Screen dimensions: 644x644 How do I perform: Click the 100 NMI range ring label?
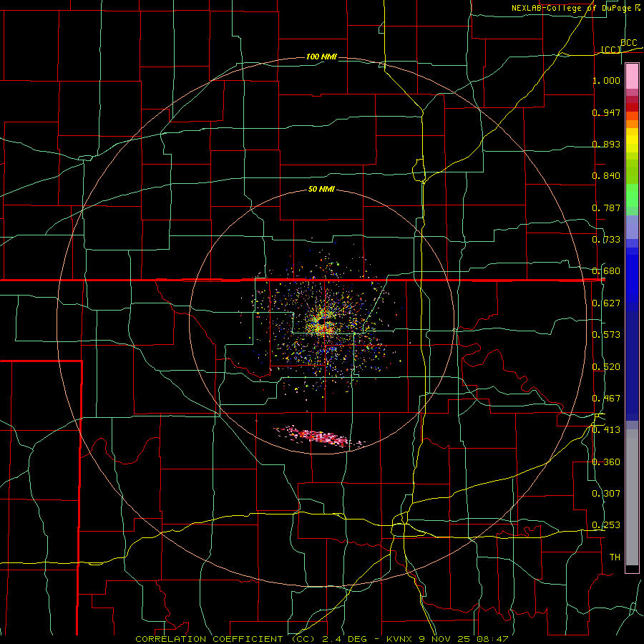click(321, 57)
